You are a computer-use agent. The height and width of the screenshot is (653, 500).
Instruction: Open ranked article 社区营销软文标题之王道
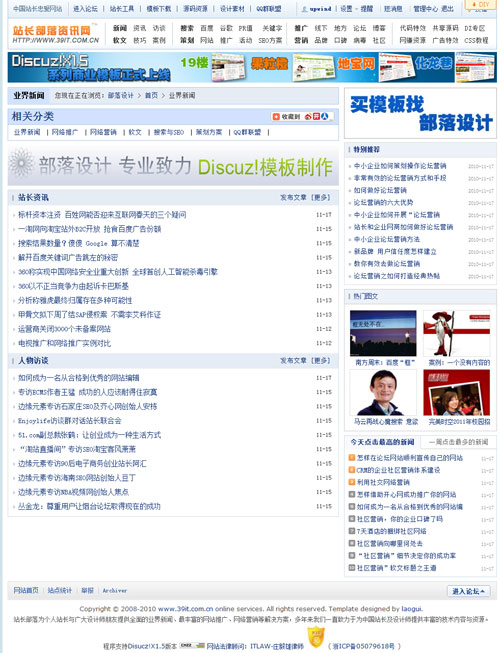396,568
